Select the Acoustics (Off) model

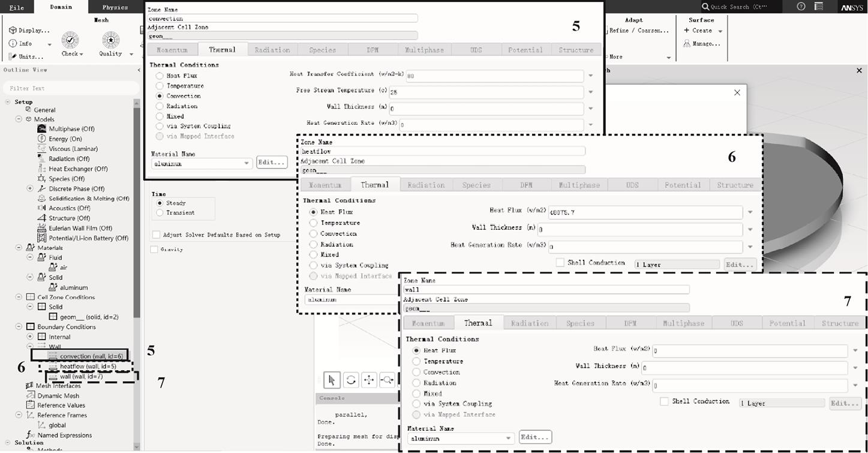click(x=64, y=208)
